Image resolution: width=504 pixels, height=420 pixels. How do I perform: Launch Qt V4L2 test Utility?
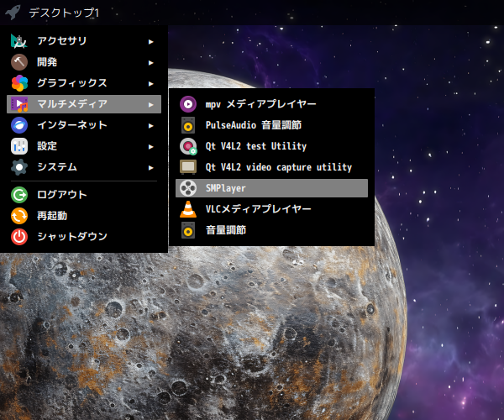[271, 146]
